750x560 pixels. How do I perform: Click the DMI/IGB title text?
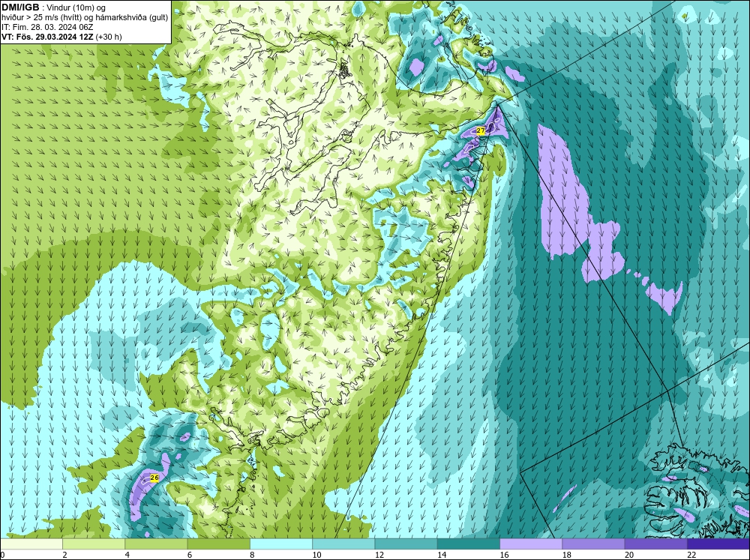pos(20,7)
